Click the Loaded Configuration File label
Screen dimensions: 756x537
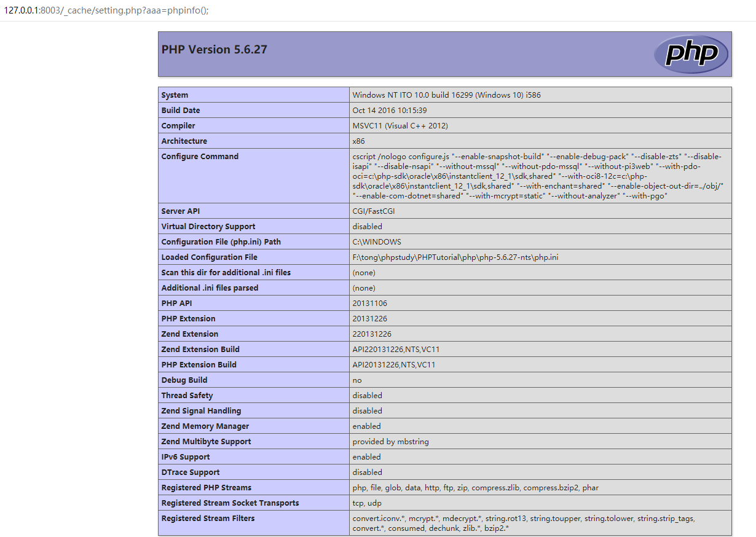pos(210,257)
